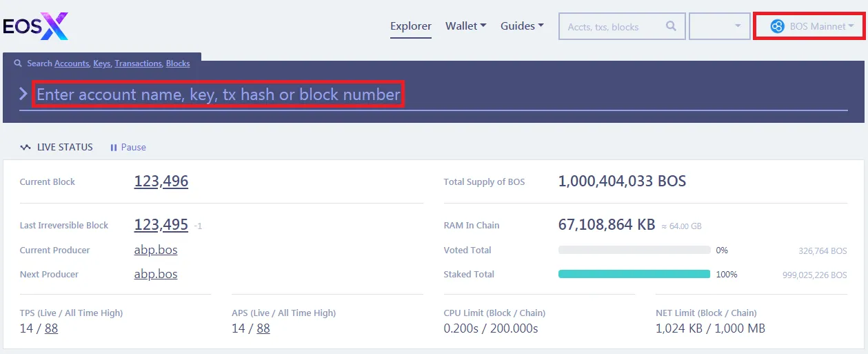
Task: Click the Staked Total progress bar
Action: (634, 274)
